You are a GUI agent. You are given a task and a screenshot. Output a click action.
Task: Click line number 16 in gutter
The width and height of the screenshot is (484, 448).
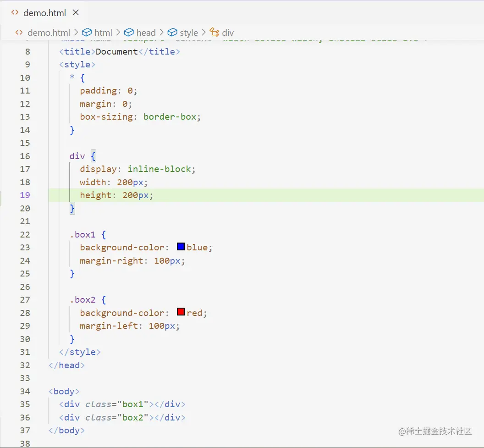point(25,156)
